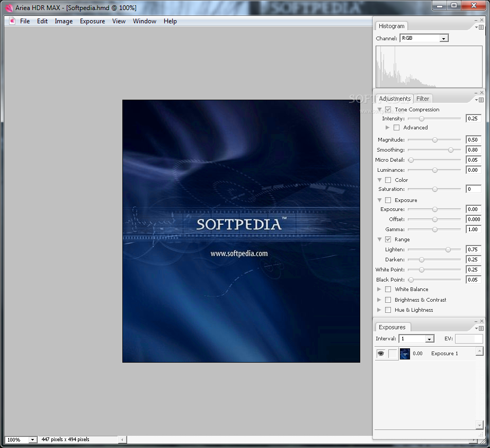Toggle visibility eye of Exposure 1
The width and height of the screenshot is (490, 448).
(x=381, y=354)
